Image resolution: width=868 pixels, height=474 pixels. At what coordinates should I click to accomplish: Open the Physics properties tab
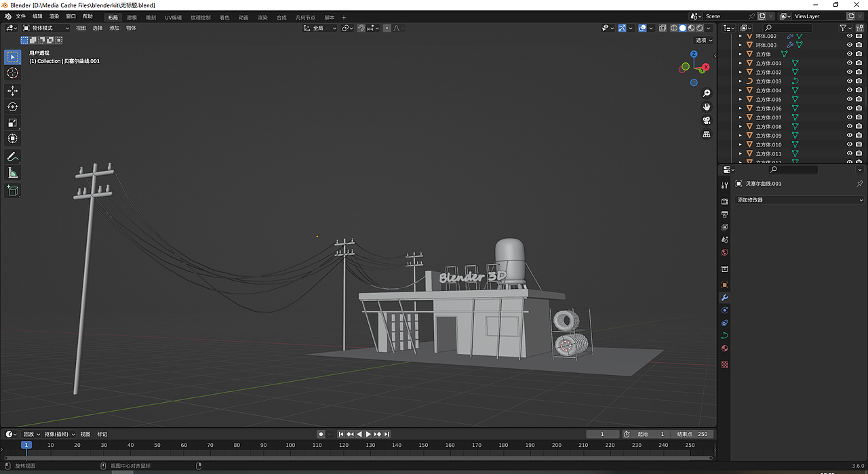point(724,310)
